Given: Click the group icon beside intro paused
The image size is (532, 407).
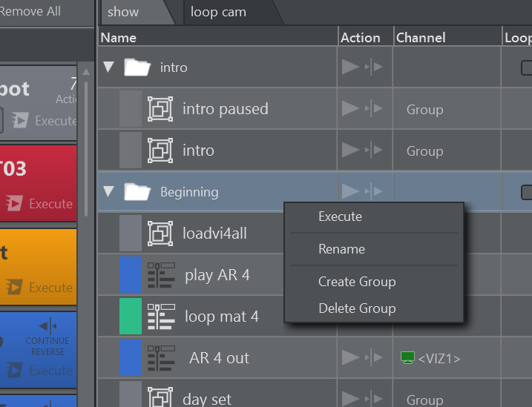Looking at the screenshot, I should (160, 109).
